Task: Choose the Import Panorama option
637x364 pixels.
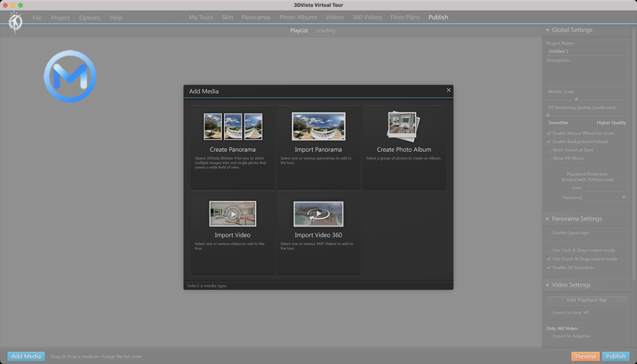Action: [318, 147]
